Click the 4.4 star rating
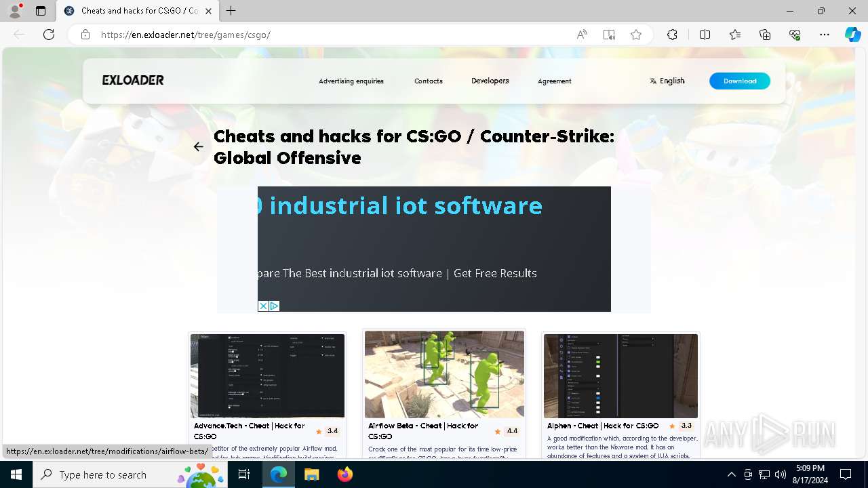 507,431
